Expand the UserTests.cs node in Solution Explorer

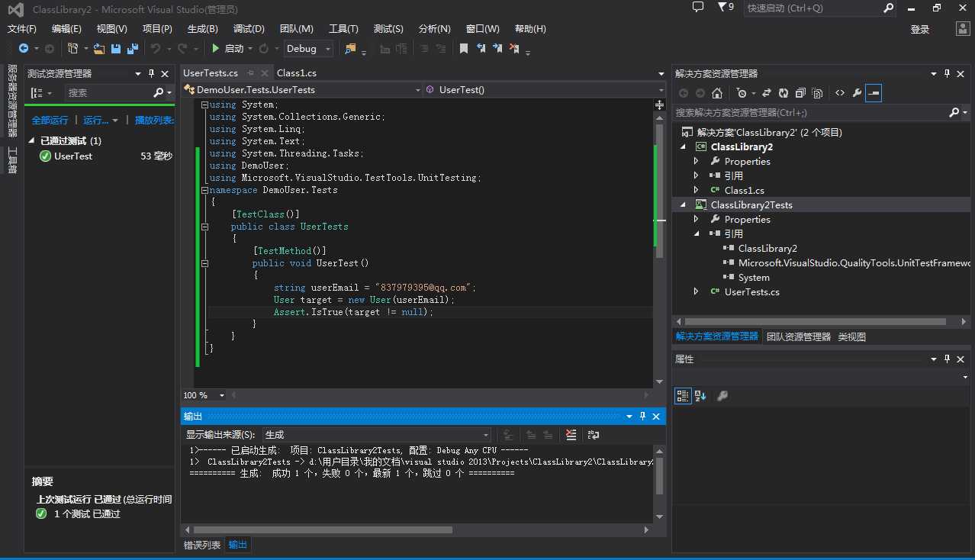(x=696, y=292)
